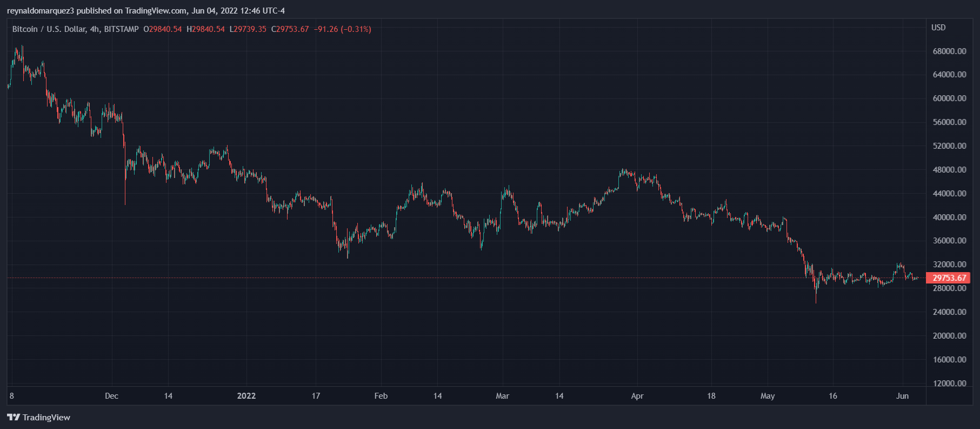The width and height of the screenshot is (980, 429).
Task: Click the 68000.00 price axis label
Action: pyautogui.click(x=949, y=51)
